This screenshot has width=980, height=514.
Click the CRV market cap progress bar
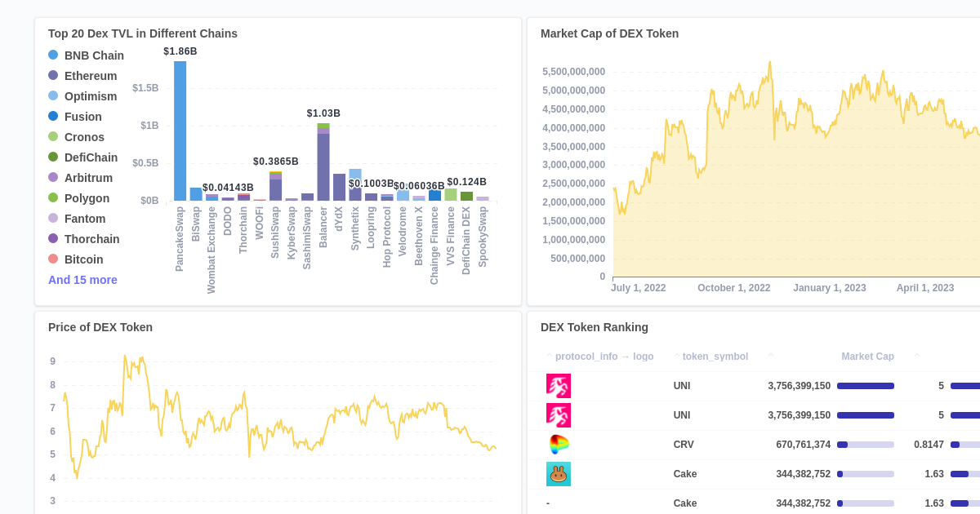(x=866, y=444)
